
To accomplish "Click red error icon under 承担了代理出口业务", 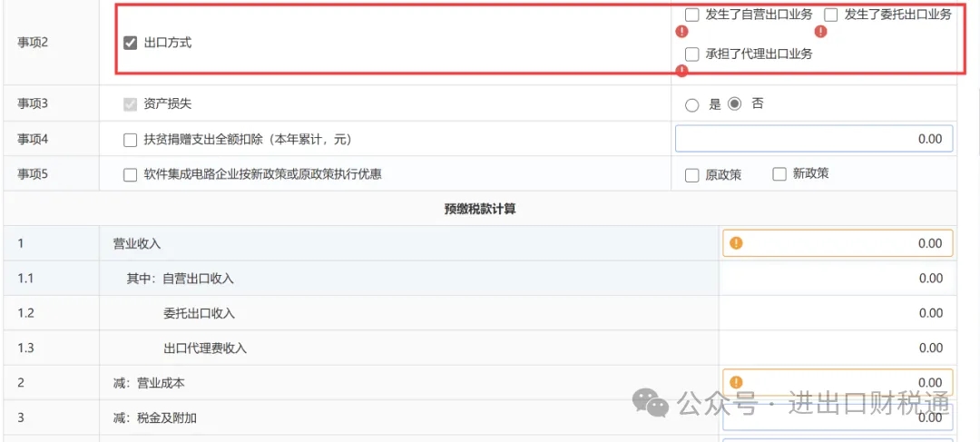I will click(x=682, y=71).
